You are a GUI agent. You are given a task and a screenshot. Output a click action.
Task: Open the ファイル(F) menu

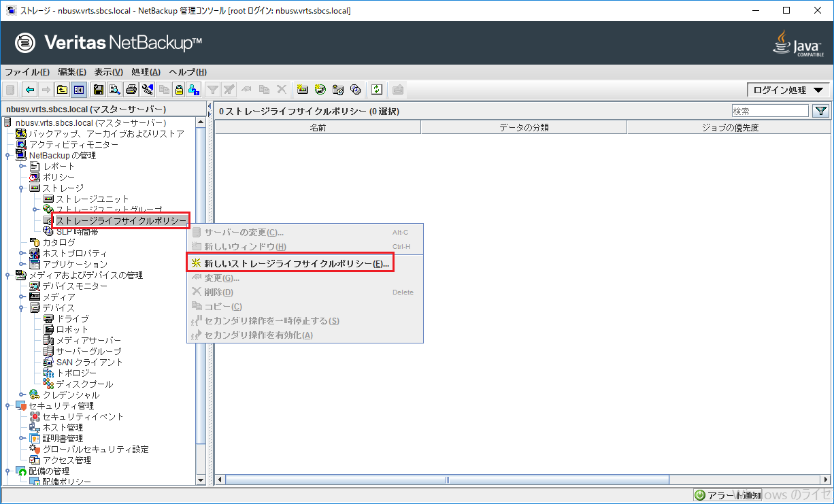pyautogui.click(x=27, y=72)
